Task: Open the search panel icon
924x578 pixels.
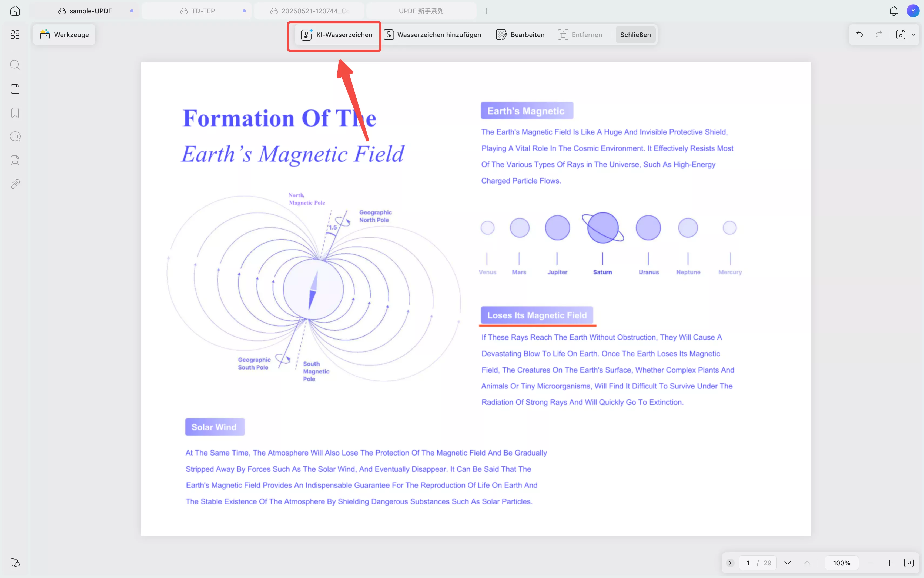Action: point(15,65)
